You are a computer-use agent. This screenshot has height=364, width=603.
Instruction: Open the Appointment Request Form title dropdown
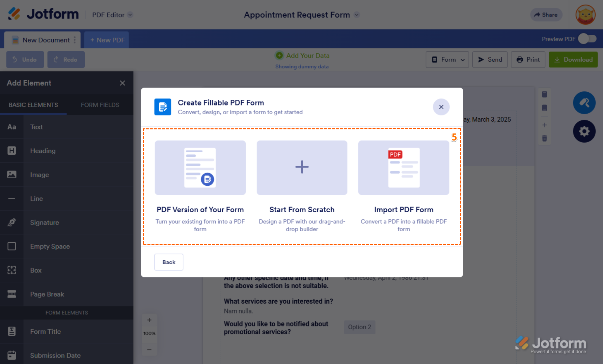(x=357, y=15)
